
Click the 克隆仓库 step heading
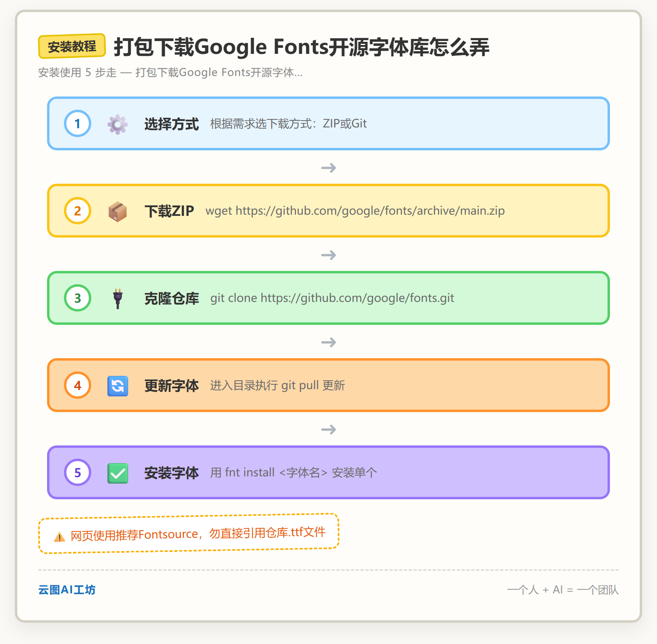[x=172, y=298]
